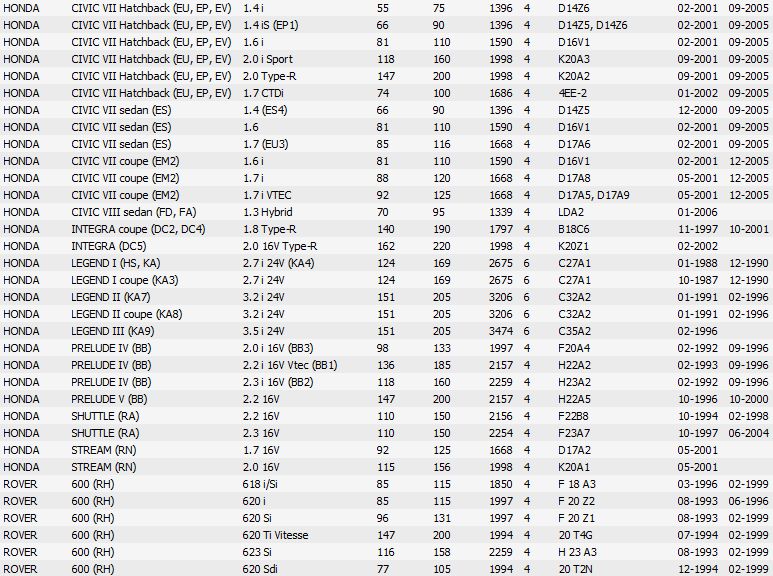Click engine code F22B8
The height and width of the screenshot is (576, 773).
pos(573,417)
